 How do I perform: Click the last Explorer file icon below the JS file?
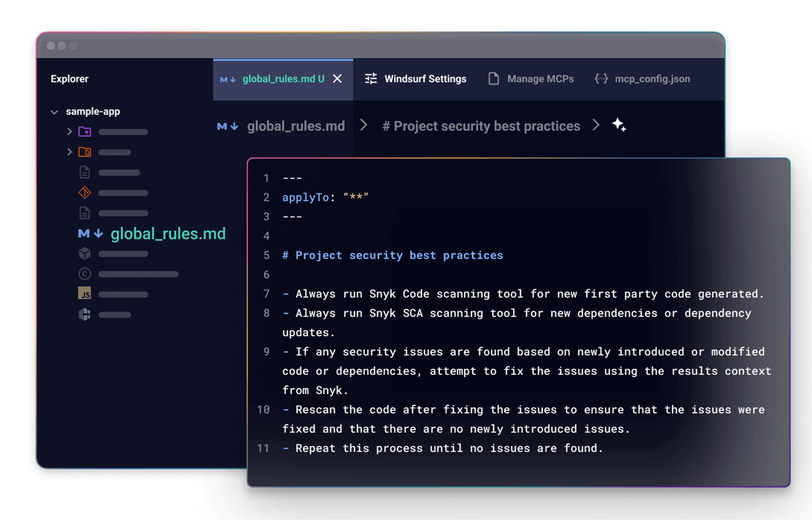click(x=85, y=314)
